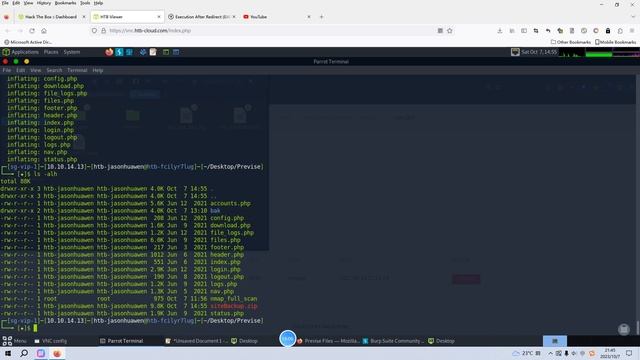Click 'inflating: status.php' line
Screen dimensions: 640x360
[42, 159]
